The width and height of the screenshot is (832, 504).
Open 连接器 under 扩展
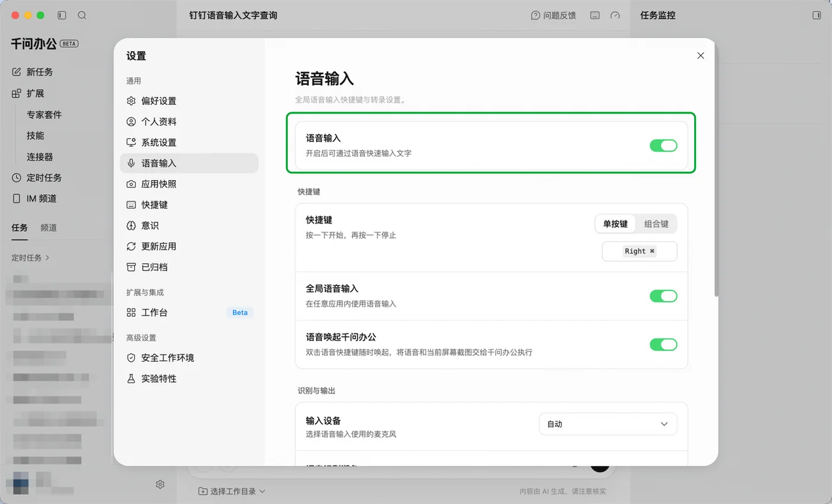click(40, 157)
